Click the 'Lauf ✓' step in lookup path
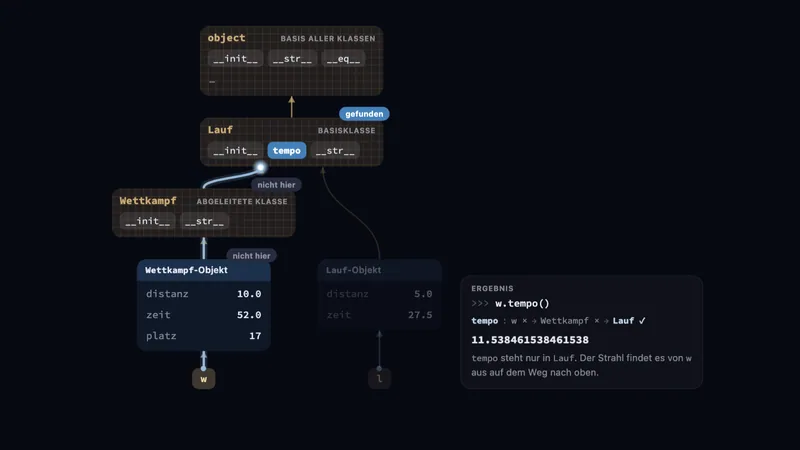The height and width of the screenshot is (450, 800). point(629,321)
